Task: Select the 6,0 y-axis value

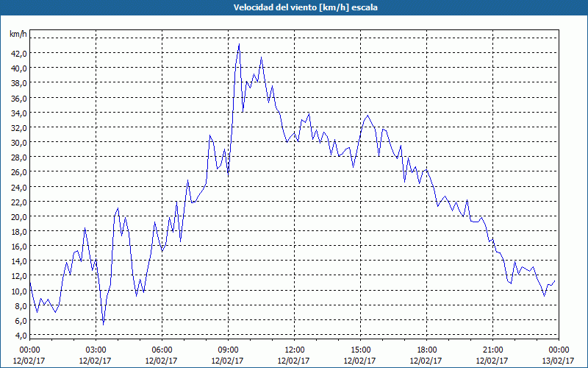Action: 21,321
